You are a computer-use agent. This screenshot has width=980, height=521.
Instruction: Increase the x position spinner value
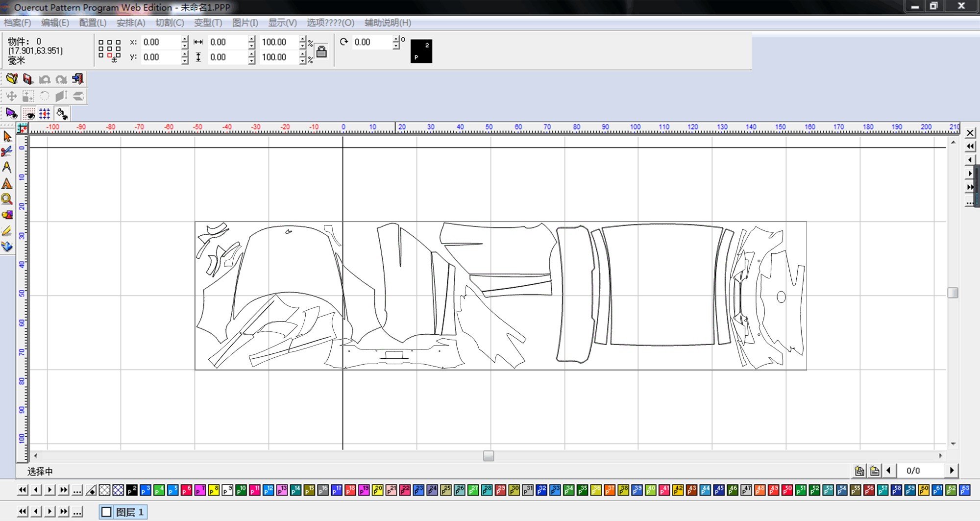185,39
